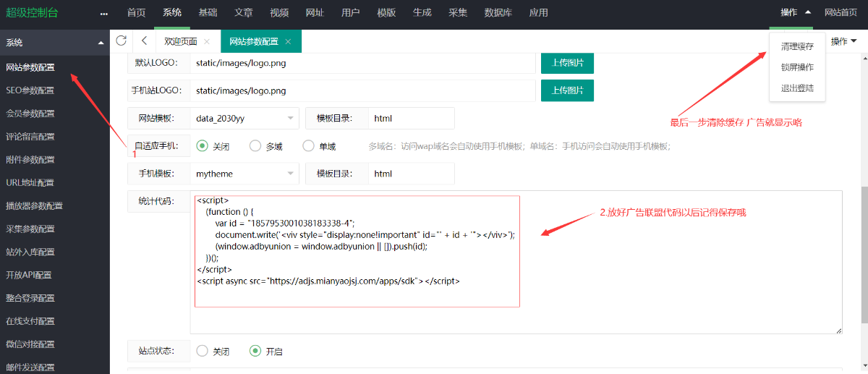
Task: Open 网址 in the top menu
Action: [315, 12]
